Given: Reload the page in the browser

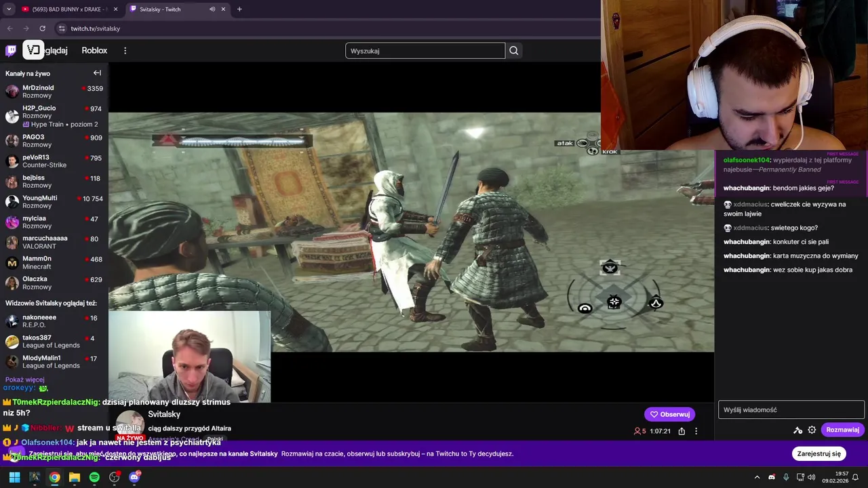Looking at the screenshot, I should pyautogui.click(x=42, y=28).
